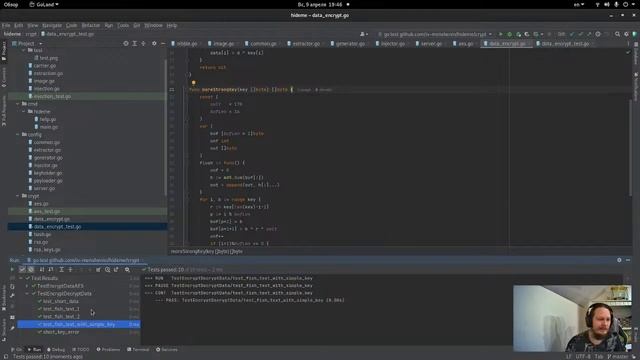Select short_key_error test result
This screenshot has height=360, width=640.
click(61, 332)
